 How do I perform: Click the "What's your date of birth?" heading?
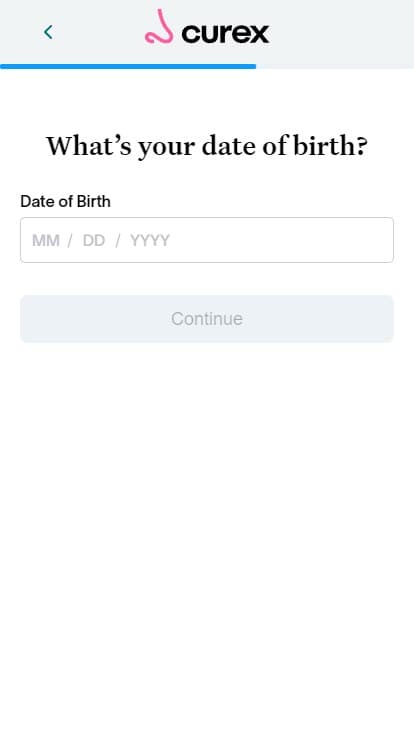207,146
